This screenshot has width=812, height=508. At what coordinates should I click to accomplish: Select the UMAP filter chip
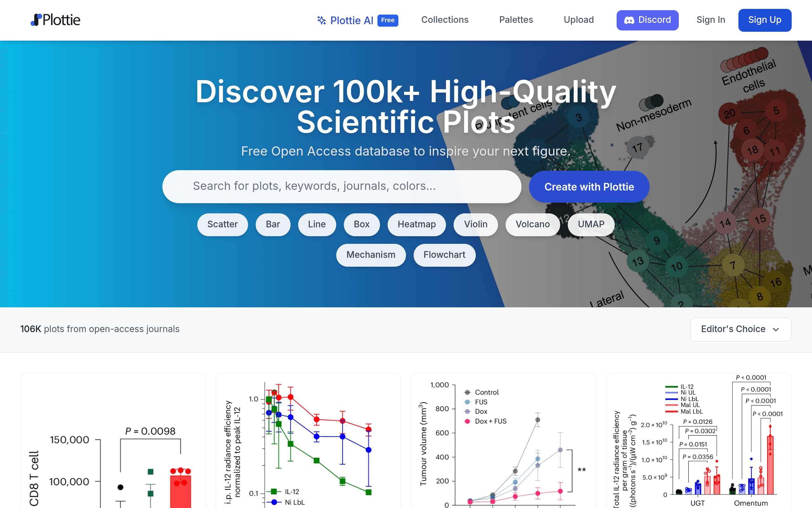tap(591, 224)
